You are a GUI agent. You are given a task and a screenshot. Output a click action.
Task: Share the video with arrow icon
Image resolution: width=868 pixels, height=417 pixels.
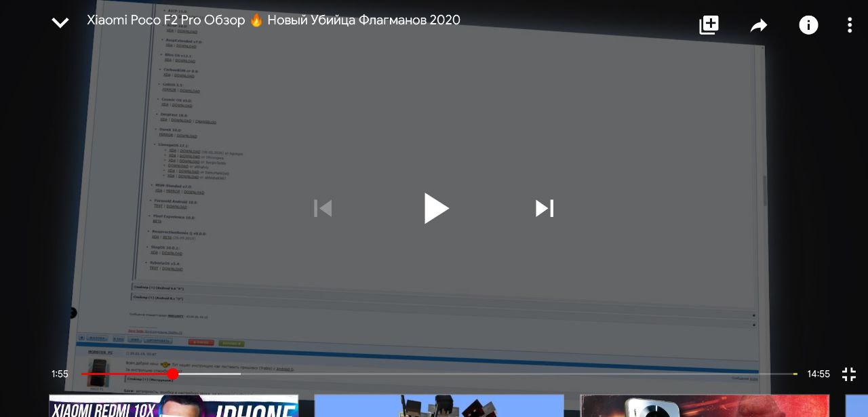[x=758, y=26]
